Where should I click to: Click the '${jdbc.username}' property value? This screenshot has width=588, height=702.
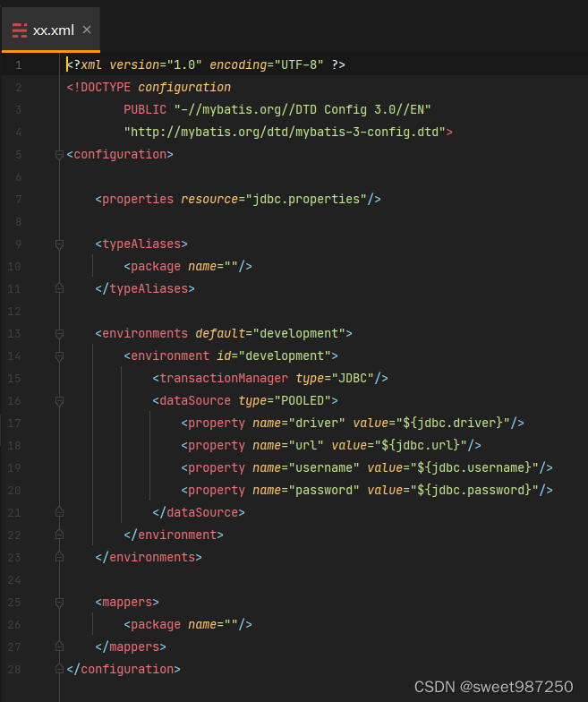click(474, 467)
